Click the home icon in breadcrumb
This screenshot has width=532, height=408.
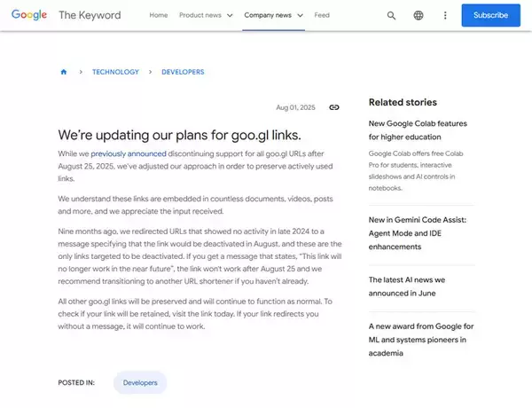(64, 72)
